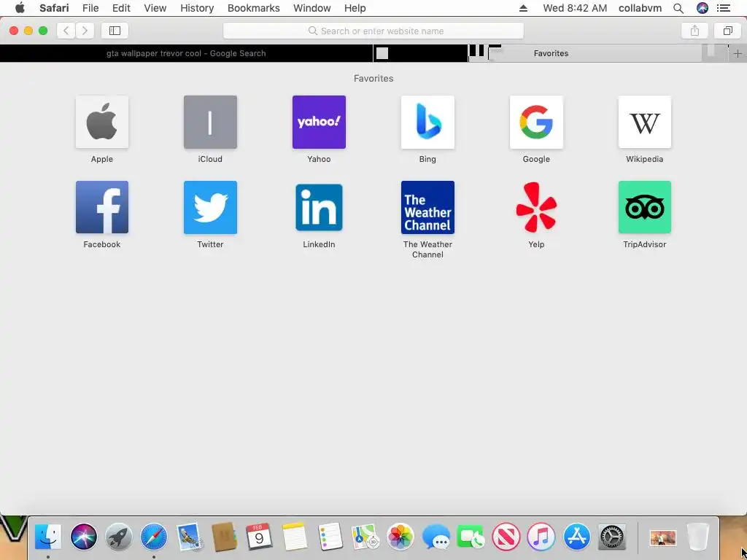Open the Facebook favorite tile

point(102,207)
